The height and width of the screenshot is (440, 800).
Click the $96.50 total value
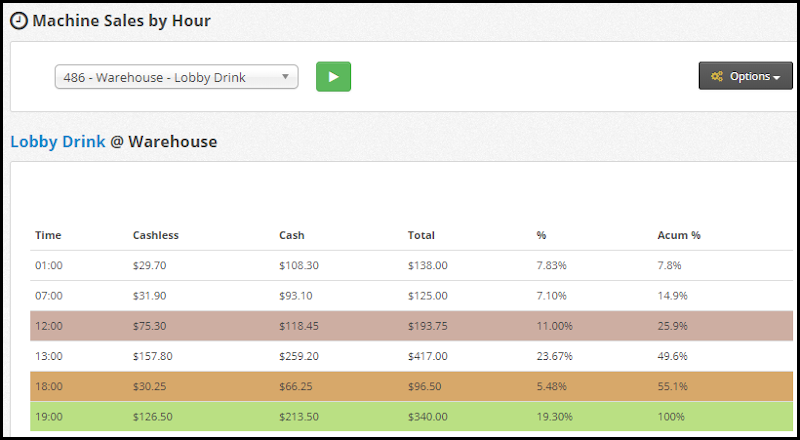coord(424,386)
